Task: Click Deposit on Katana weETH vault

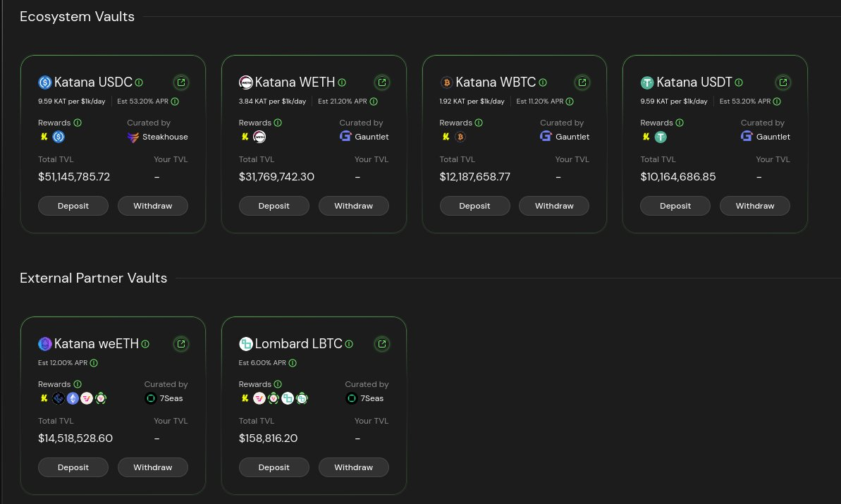Action: (x=73, y=467)
